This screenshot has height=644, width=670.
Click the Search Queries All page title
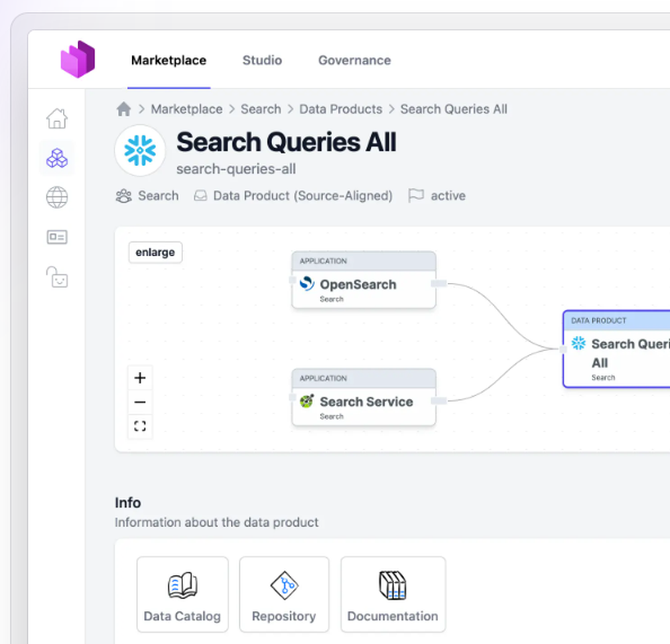tap(286, 142)
